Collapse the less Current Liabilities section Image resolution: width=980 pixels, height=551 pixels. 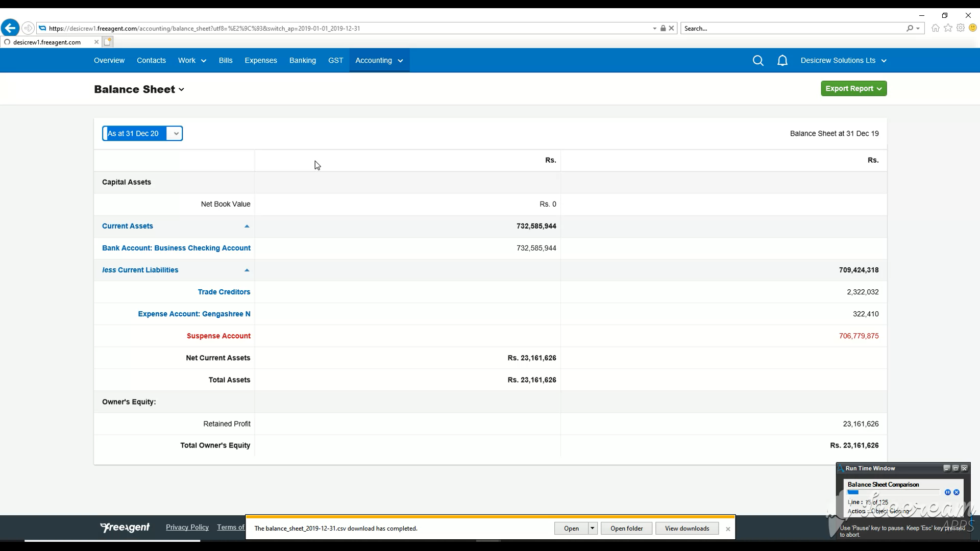(x=247, y=270)
